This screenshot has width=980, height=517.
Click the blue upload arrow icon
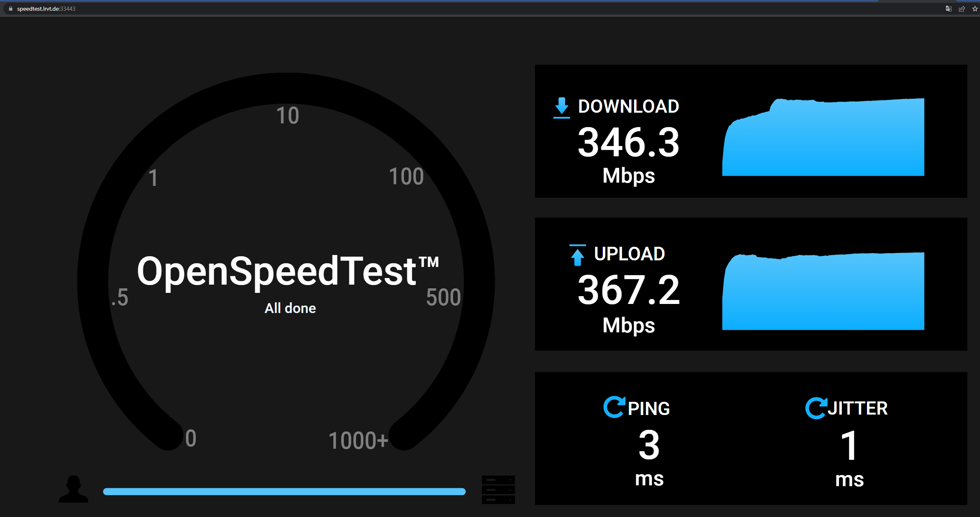[577, 255]
